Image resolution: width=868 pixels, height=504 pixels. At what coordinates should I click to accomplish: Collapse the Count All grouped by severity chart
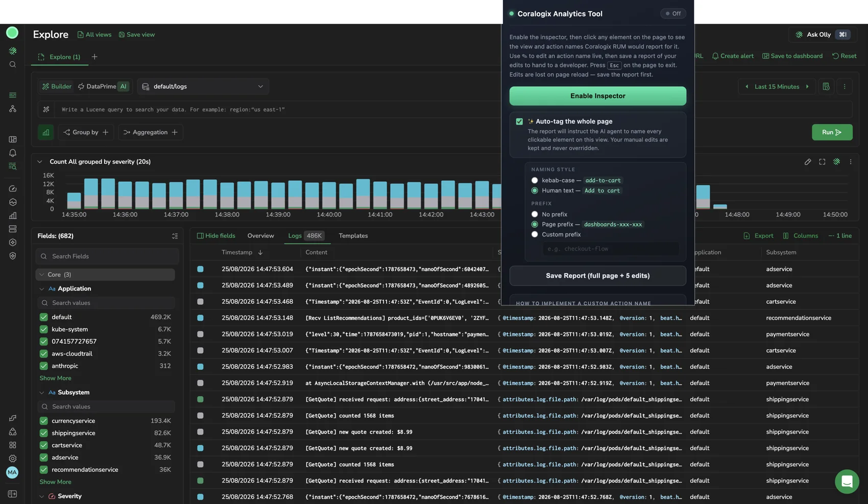[40, 162]
